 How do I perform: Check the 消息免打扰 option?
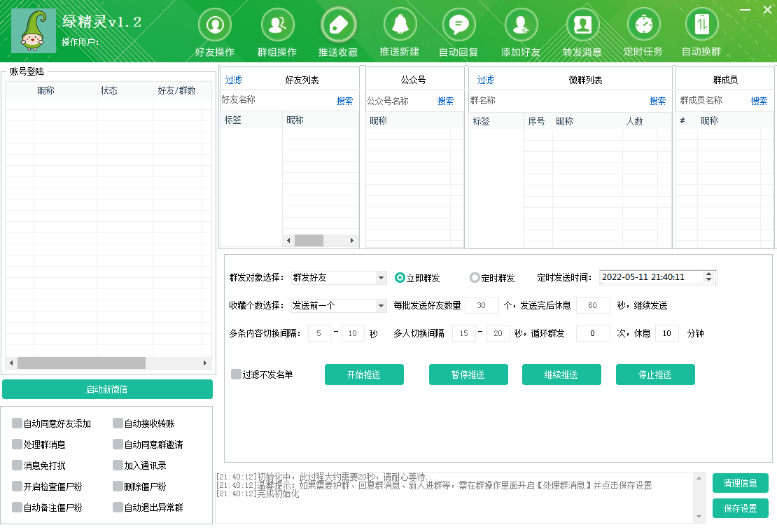17,465
